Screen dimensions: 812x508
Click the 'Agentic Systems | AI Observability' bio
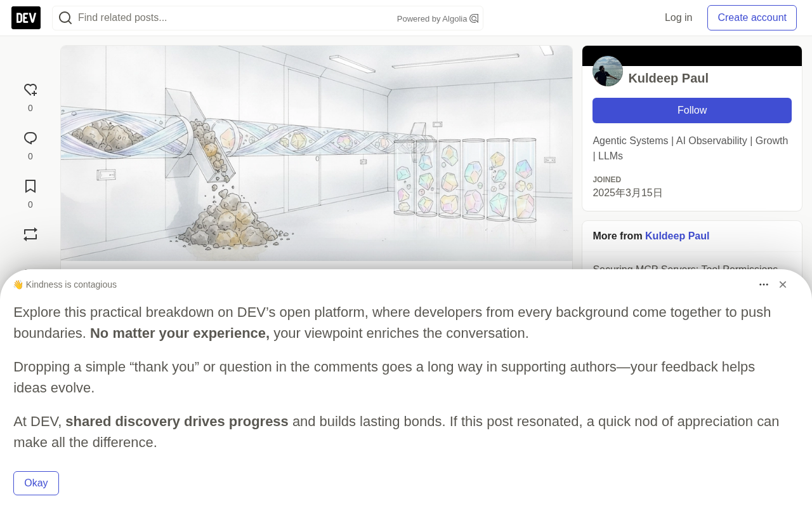(x=690, y=149)
